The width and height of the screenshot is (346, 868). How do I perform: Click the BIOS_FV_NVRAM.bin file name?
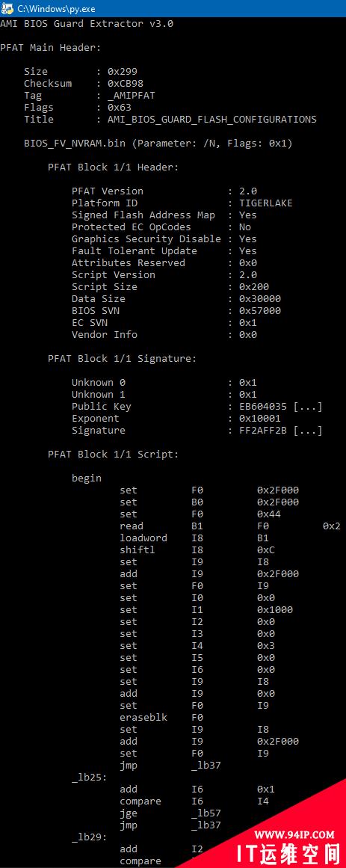point(74,144)
